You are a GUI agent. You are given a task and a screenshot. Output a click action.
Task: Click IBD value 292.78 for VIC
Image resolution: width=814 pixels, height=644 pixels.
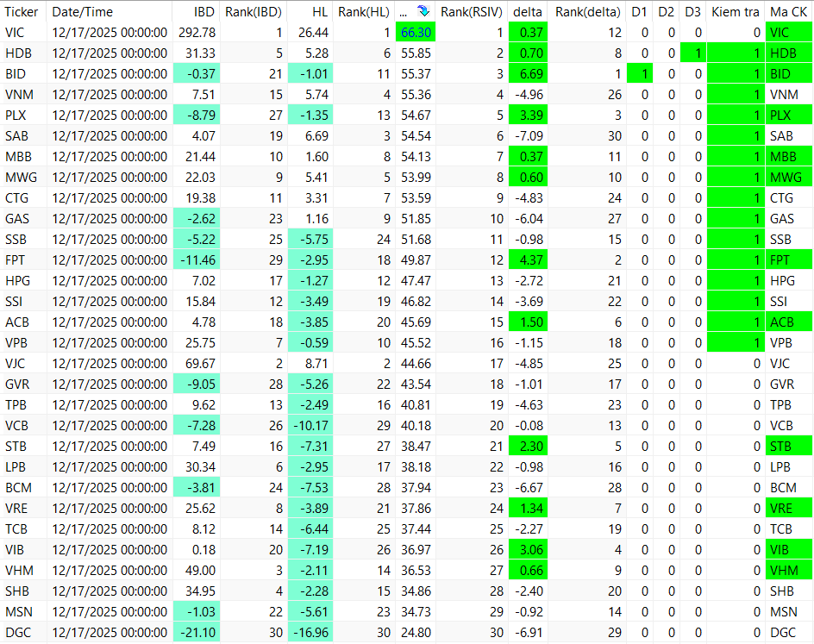coord(197,33)
